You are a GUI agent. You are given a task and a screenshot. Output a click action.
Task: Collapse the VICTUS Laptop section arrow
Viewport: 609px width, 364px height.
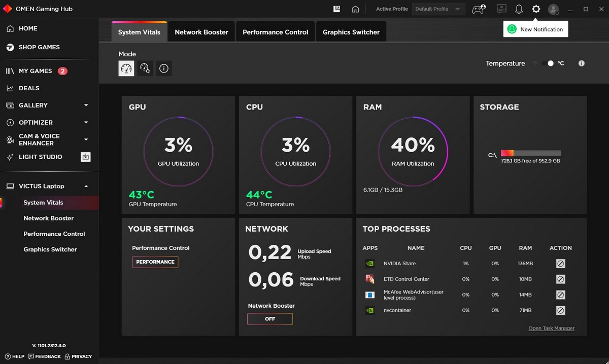click(86, 186)
